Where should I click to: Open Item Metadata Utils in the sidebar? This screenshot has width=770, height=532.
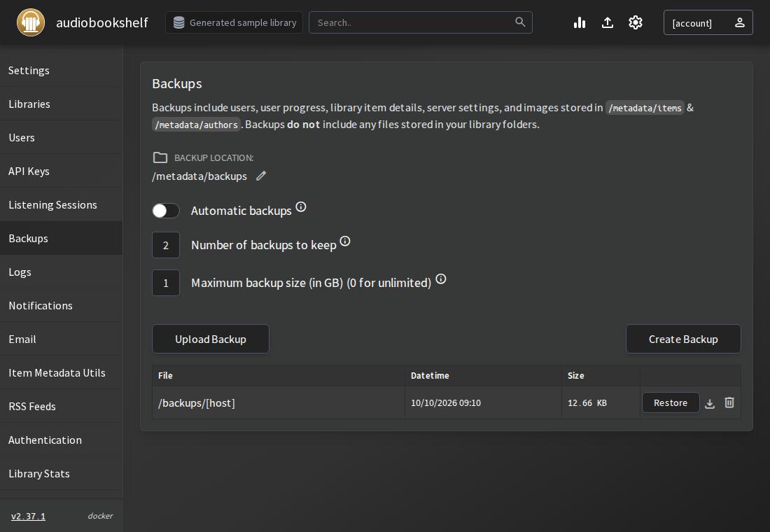(62, 373)
